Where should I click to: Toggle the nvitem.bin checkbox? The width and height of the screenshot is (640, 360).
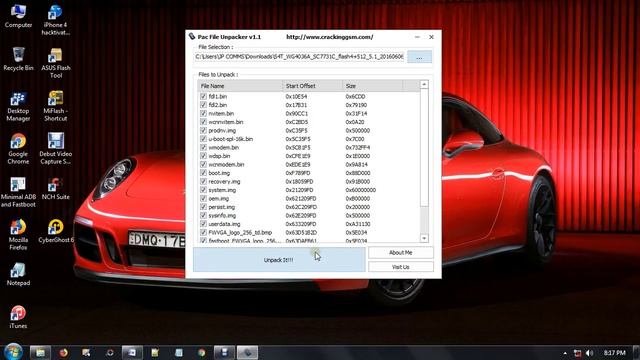203,113
